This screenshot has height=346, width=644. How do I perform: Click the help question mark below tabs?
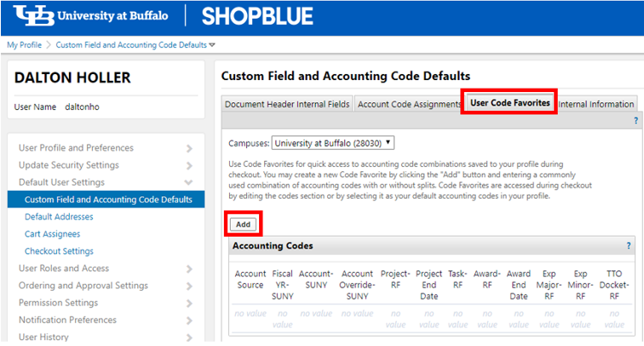[x=635, y=121]
